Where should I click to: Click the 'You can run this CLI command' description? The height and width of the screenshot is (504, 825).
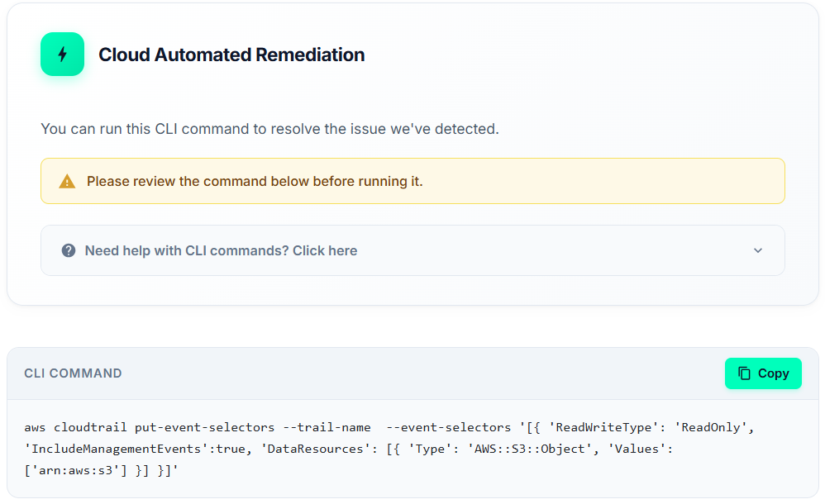point(269,129)
